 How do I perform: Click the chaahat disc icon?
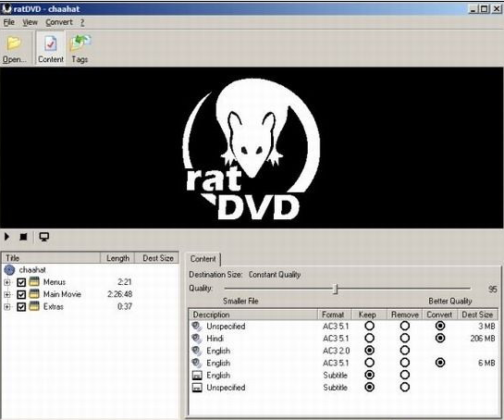point(9,270)
